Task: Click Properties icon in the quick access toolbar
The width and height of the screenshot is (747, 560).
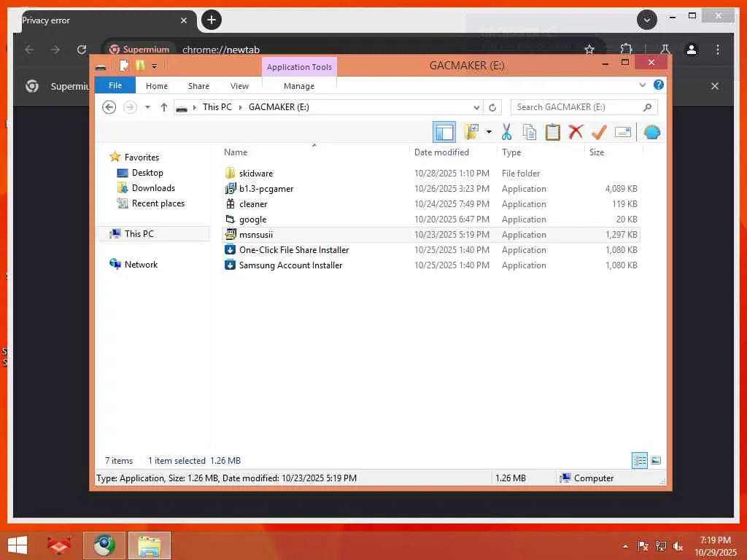Action: (124, 65)
